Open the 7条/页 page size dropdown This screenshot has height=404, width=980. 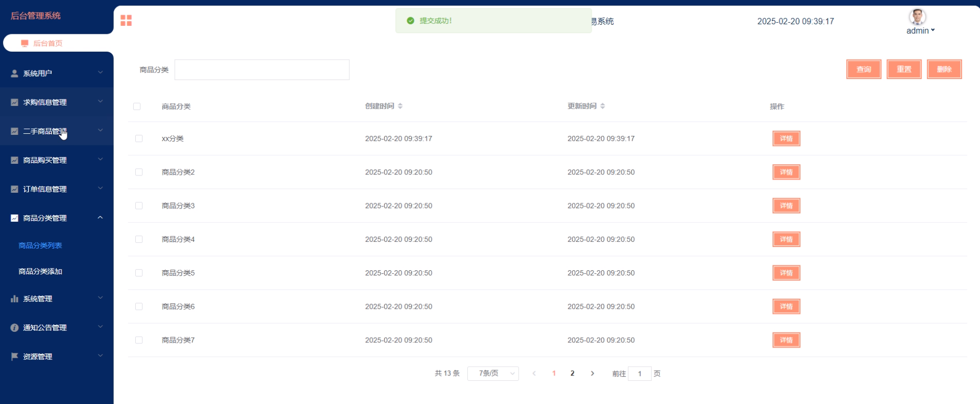(x=493, y=373)
